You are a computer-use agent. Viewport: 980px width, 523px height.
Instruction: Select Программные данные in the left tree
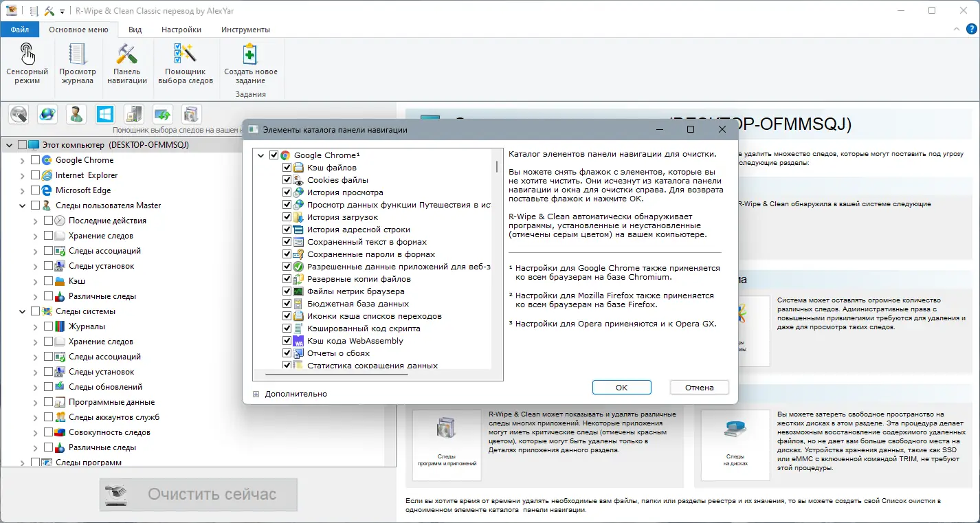click(x=112, y=402)
